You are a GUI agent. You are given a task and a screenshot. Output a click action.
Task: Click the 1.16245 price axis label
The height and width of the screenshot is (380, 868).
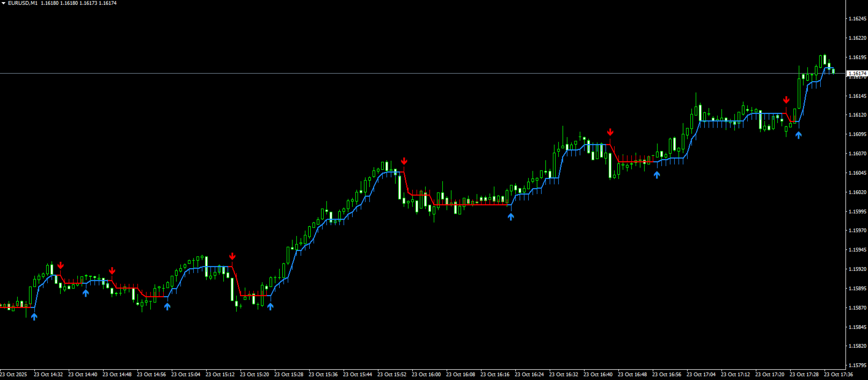857,19
